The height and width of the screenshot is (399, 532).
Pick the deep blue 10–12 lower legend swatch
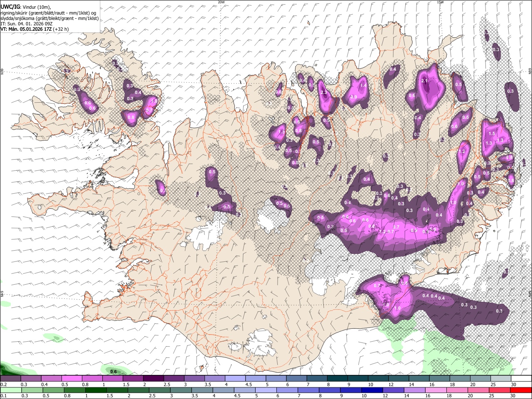(373, 390)
